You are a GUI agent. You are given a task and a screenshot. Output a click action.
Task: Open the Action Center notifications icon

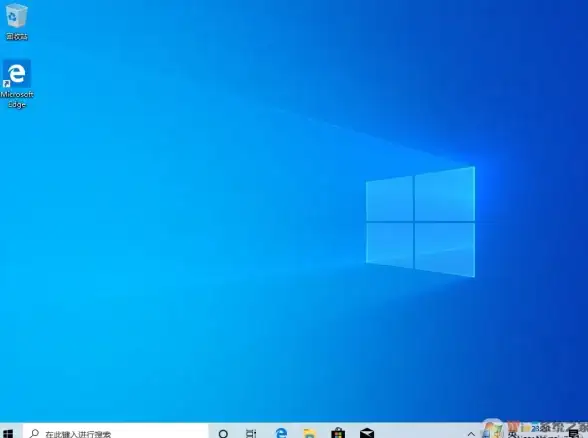point(574,434)
